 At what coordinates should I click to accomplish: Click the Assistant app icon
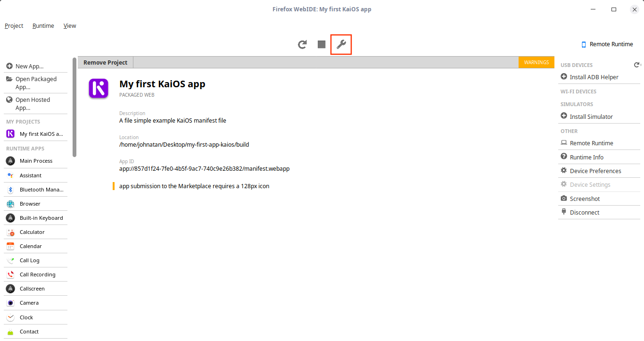10,175
